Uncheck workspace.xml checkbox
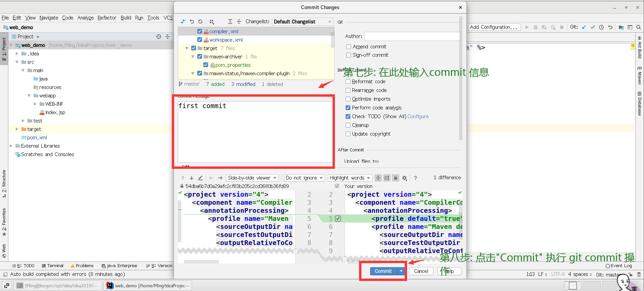644x291 pixels. click(x=200, y=40)
